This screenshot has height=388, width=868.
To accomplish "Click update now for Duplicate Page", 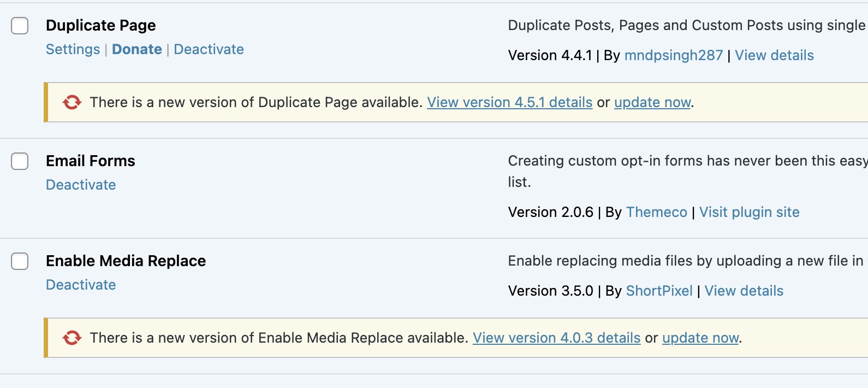I will 652,102.
